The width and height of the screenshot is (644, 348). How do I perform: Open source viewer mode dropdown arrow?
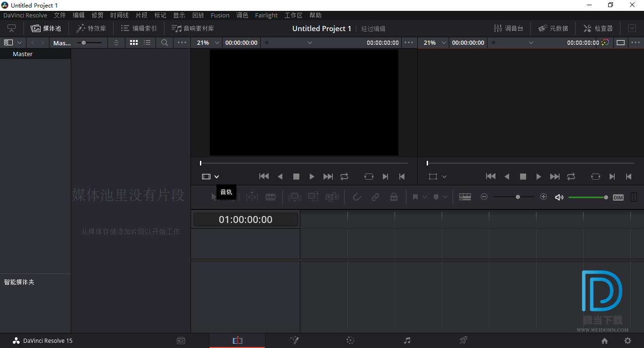pos(216,176)
